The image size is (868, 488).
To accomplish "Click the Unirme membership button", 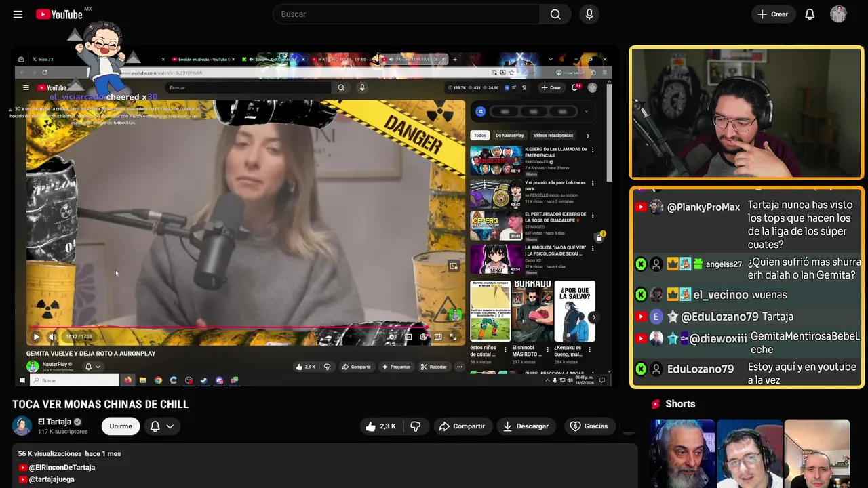I will click(121, 426).
